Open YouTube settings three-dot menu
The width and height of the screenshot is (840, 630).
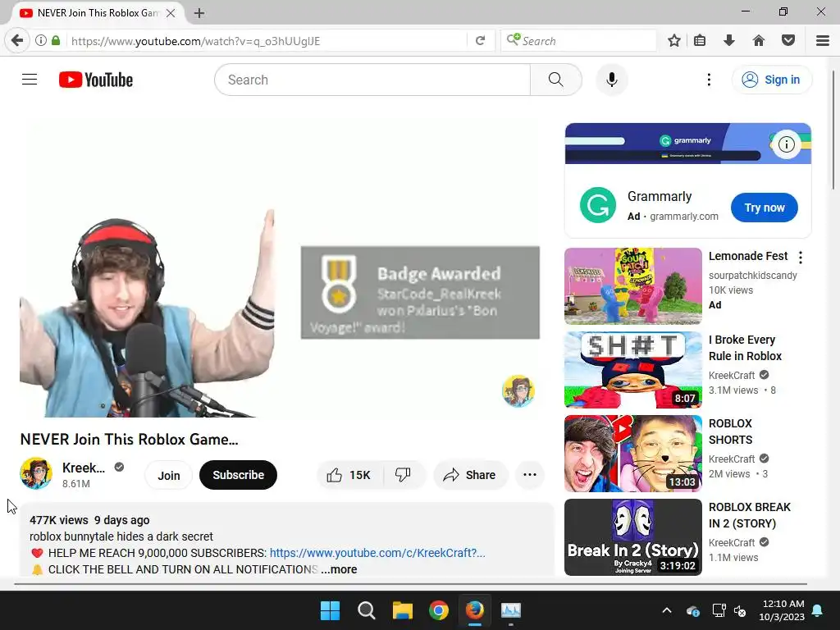[x=709, y=80]
